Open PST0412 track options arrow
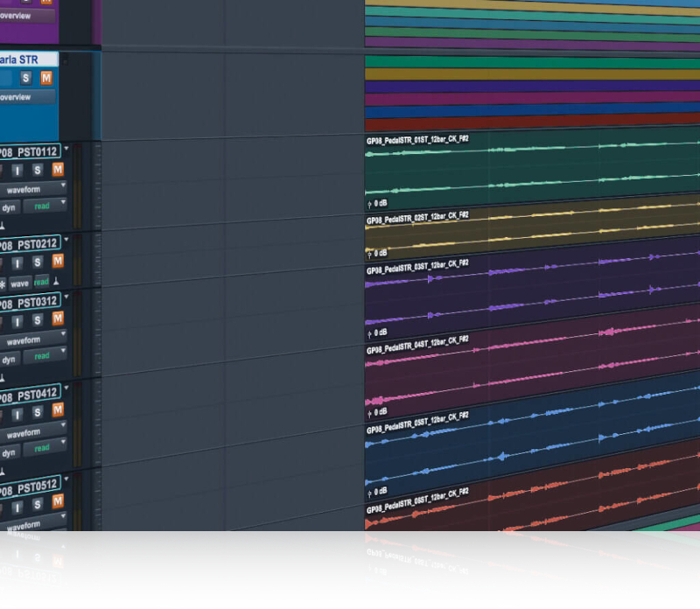The width and height of the screenshot is (700, 609). pos(66,388)
